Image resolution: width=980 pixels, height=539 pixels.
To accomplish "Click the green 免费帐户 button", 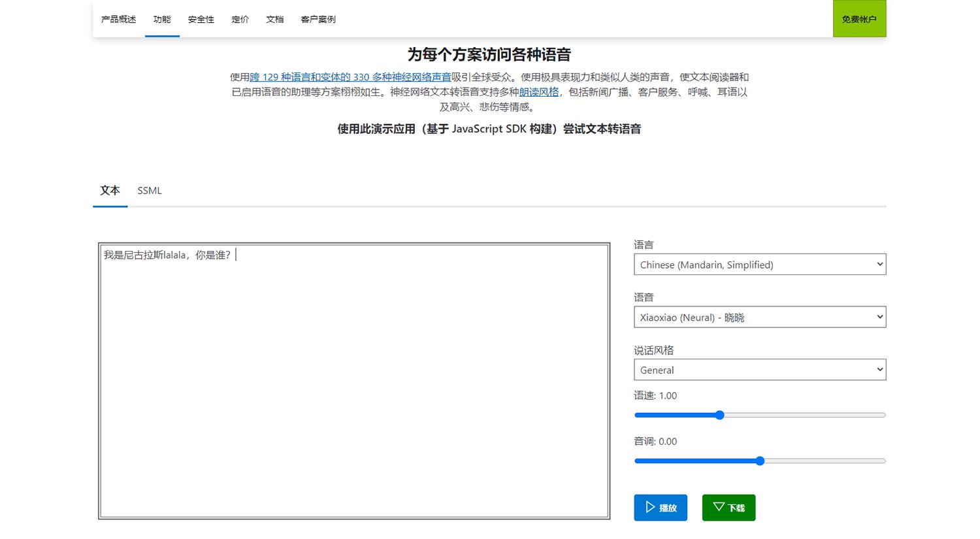I will click(859, 19).
